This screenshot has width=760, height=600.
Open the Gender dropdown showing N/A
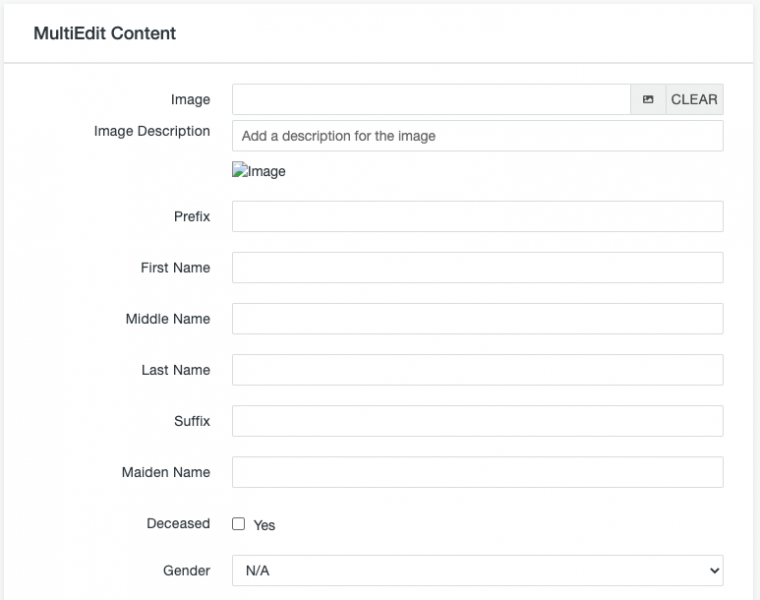coord(477,570)
